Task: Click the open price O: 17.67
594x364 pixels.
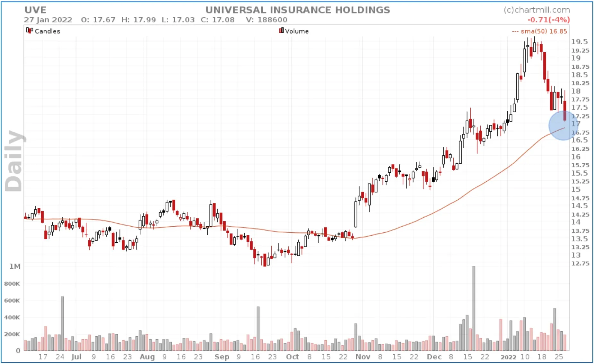Action: pos(98,20)
